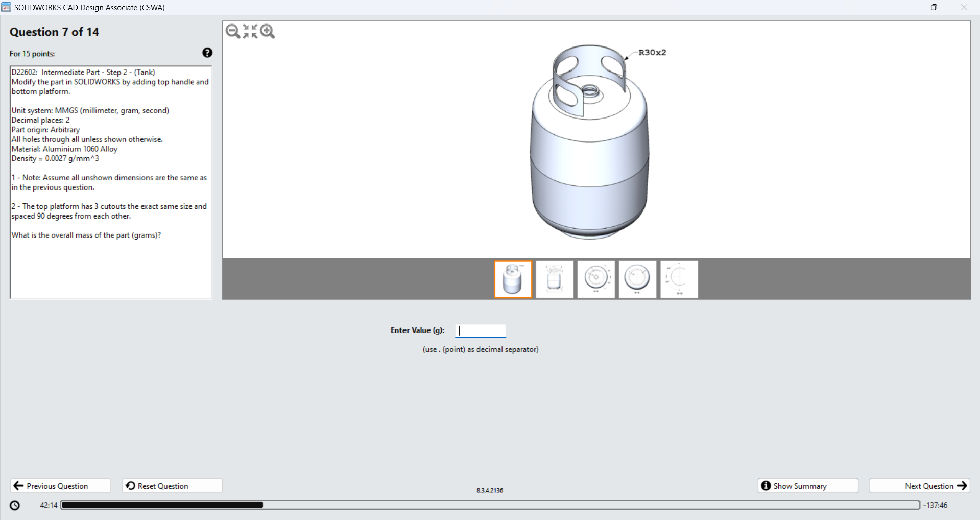Select the Zoom In magnifier icon
The height and width of the screenshot is (520, 980).
[x=267, y=31]
